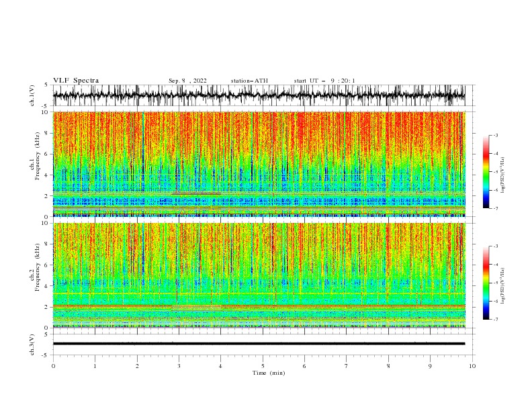Click the upper PSD color scale bar

[486, 172]
